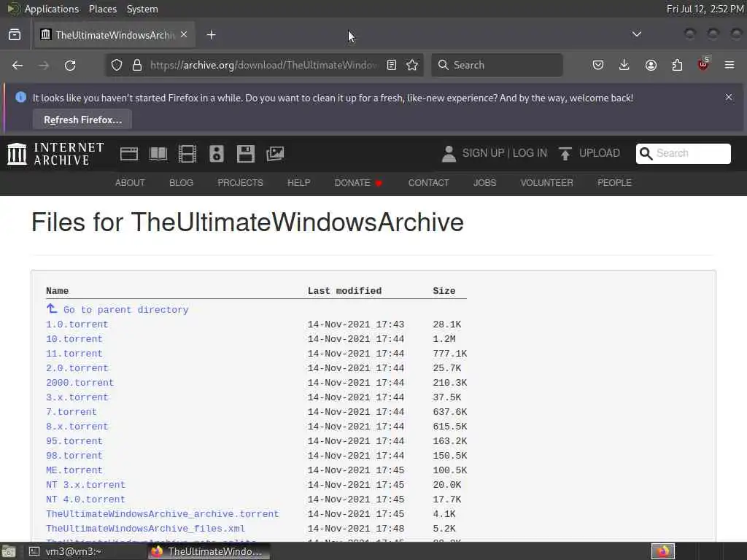Viewport: 747px width, 560px height.
Task: Download 7.torrent file
Action: (x=71, y=412)
